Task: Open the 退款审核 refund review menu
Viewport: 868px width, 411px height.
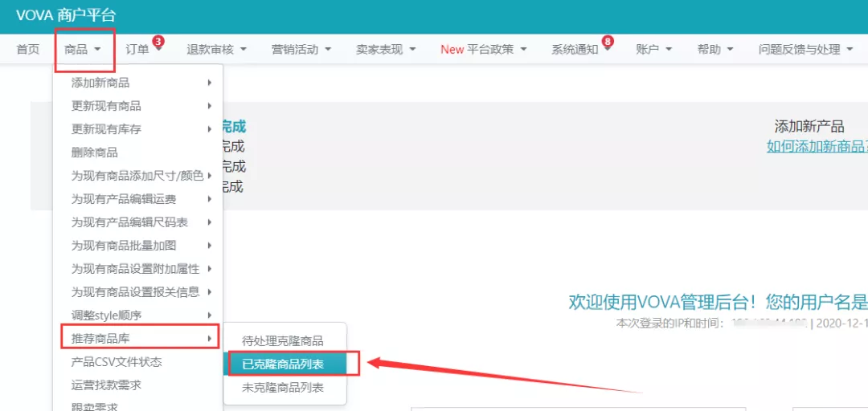Action: click(216, 49)
